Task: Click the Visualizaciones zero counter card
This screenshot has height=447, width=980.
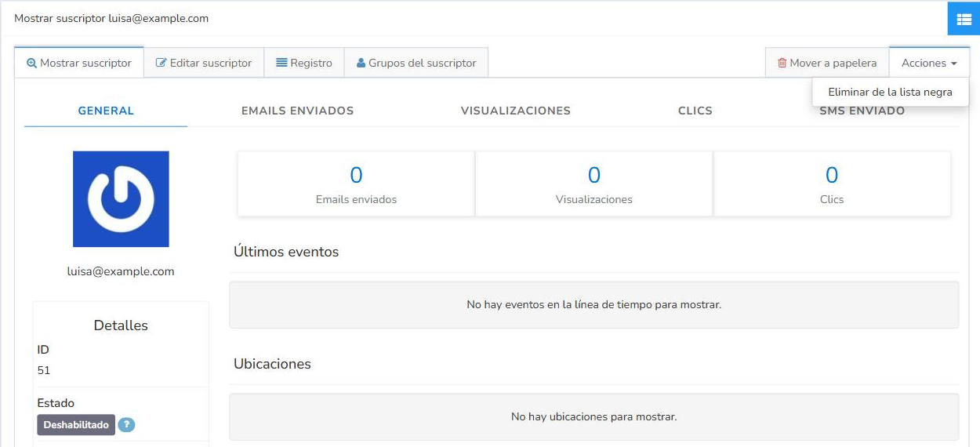Action: pyautogui.click(x=594, y=184)
